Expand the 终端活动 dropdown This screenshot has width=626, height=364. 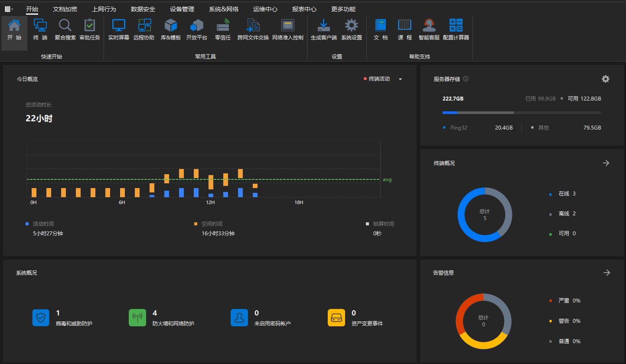point(400,79)
